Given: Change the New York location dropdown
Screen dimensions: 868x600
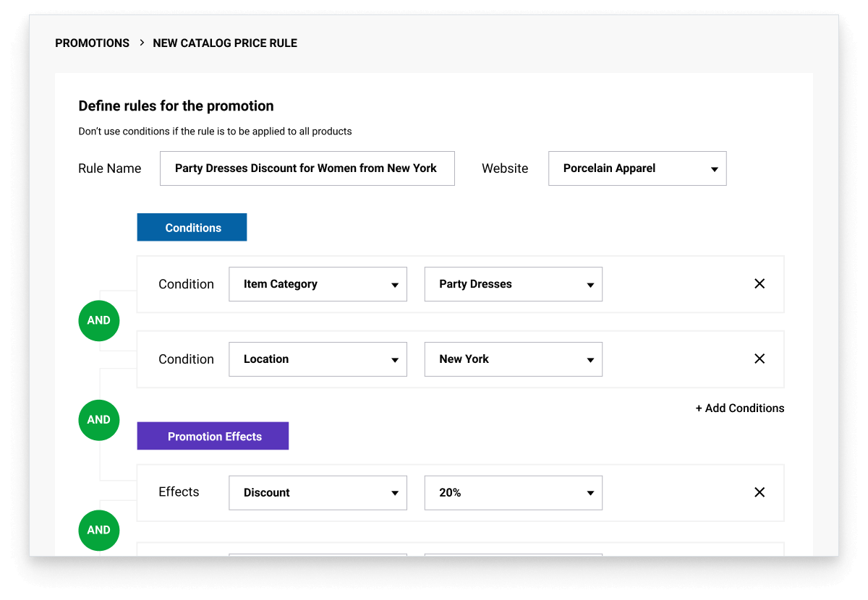Looking at the screenshot, I should [513, 359].
